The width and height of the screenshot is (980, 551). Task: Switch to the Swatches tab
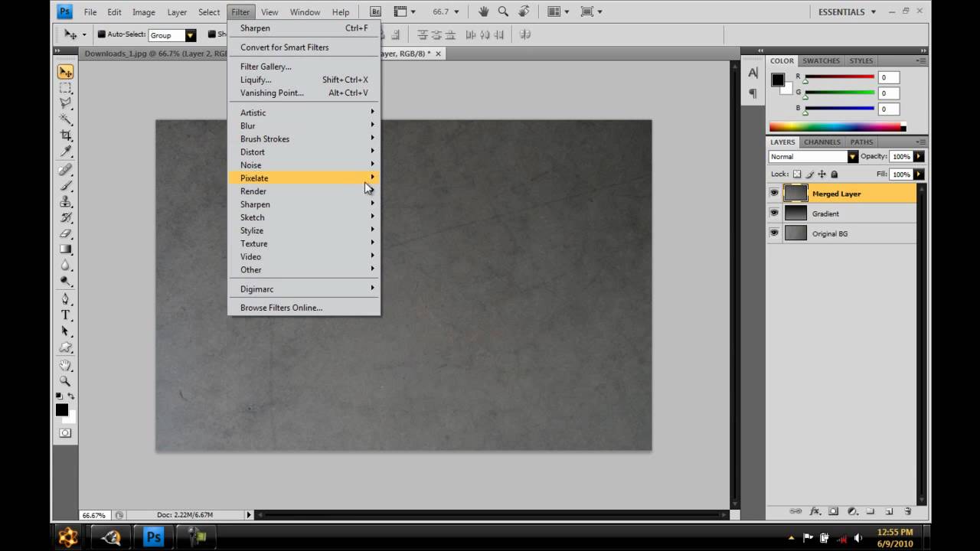click(x=821, y=60)
